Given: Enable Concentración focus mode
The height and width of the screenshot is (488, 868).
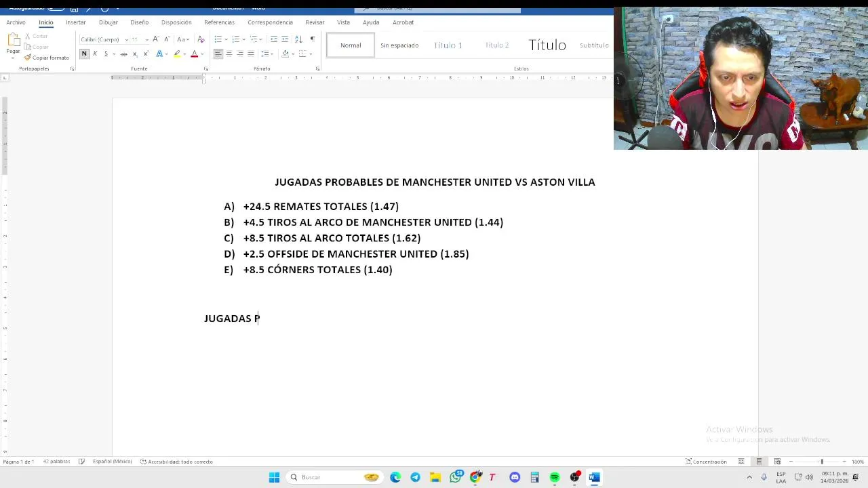Looking at the screenshot, I should coord(706,462).
